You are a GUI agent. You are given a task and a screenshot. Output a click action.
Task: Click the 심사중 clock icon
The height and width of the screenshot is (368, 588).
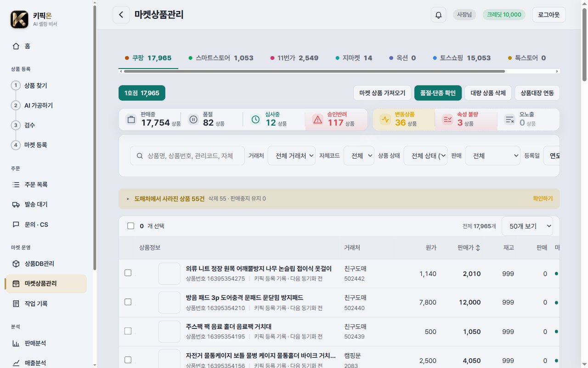coord(255,120)
